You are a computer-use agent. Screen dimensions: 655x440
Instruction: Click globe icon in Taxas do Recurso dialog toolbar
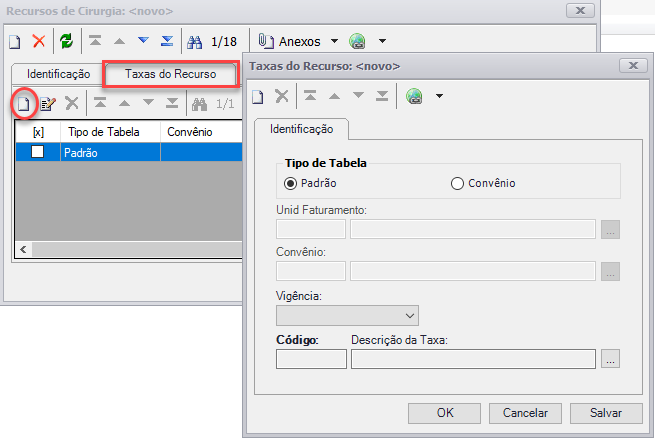414,96
